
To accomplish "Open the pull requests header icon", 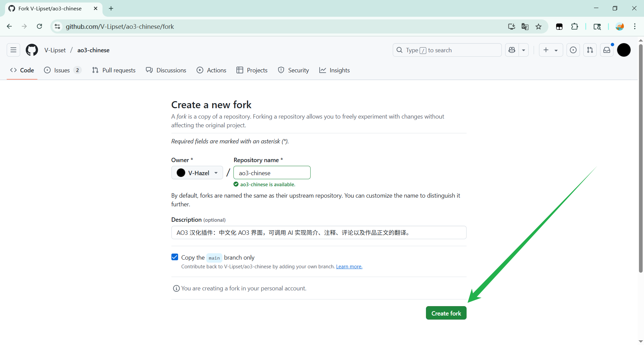I will (590, 50).
